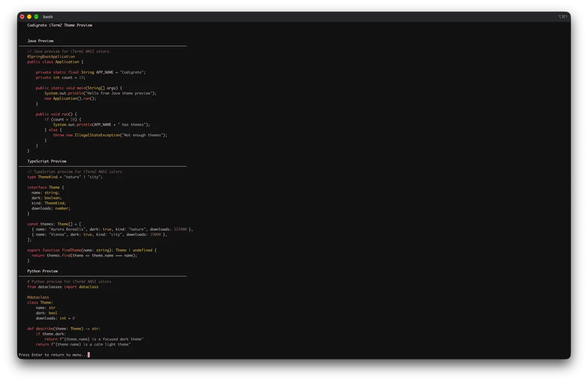
Task: Click the 'kind: ThemeKind;' property line
Action: (49, 203)
